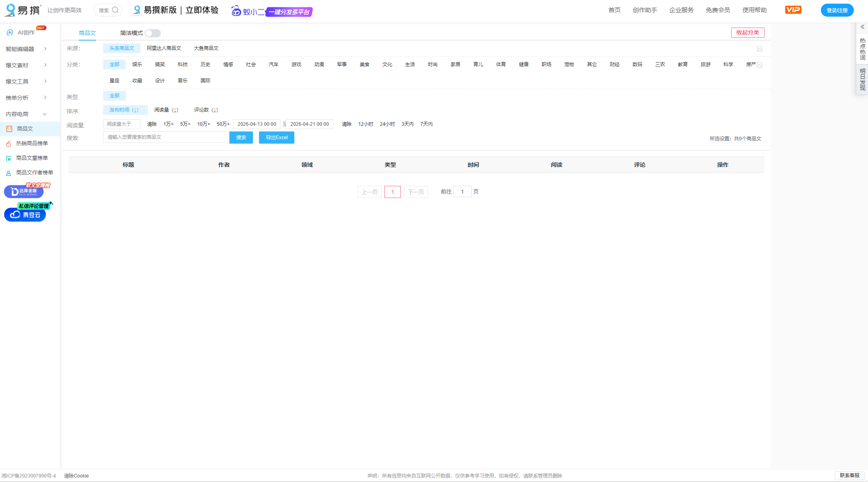This screenshot has height=482, width=868.
Task: Click the 导出Excel button
Action: 276,138
